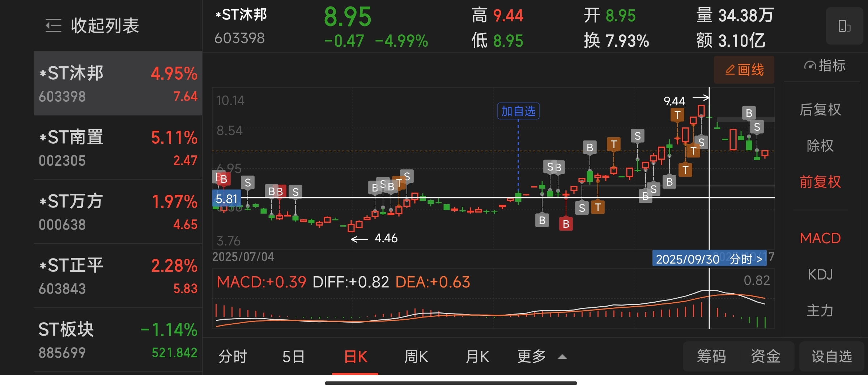Click the orange T marker below 9.44
Image resolution: width=868 pixels, height=391 pixels.
(x=677, y=115)
